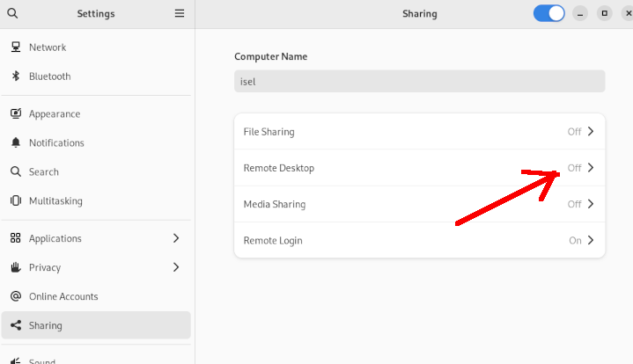This screenshot has width=633, height=364.
Task: Click the Network icon in sidebar
Action: [x=15, y=47]
